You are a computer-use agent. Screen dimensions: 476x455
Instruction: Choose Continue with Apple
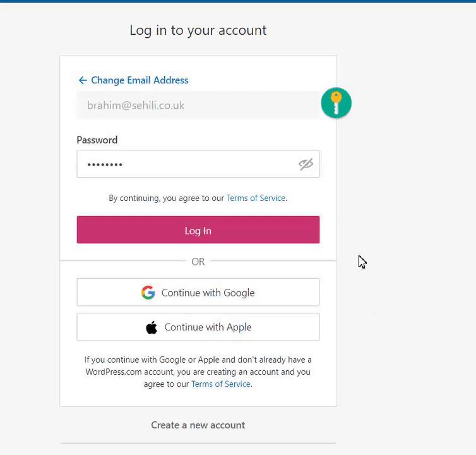(x=198, y=327)
